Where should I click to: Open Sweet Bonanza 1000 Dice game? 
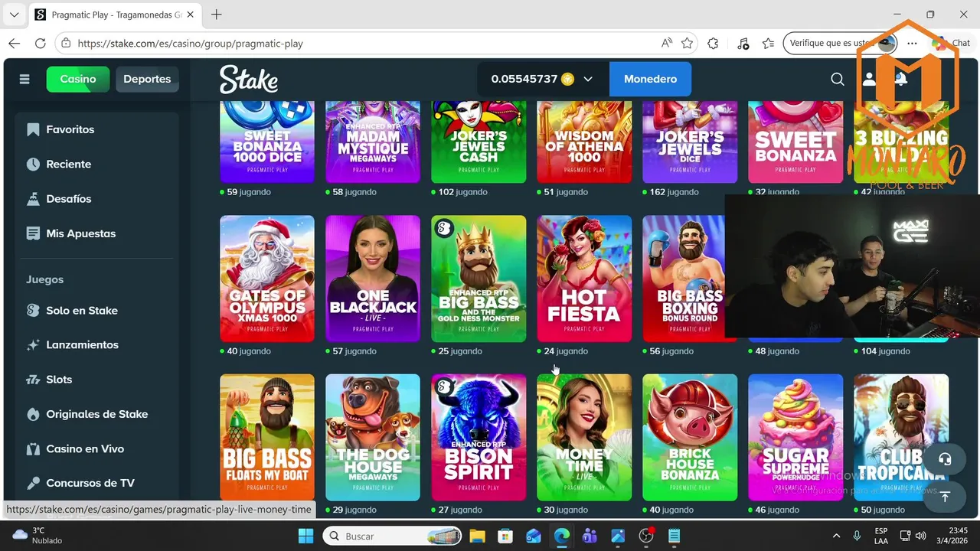pos(267,142)
